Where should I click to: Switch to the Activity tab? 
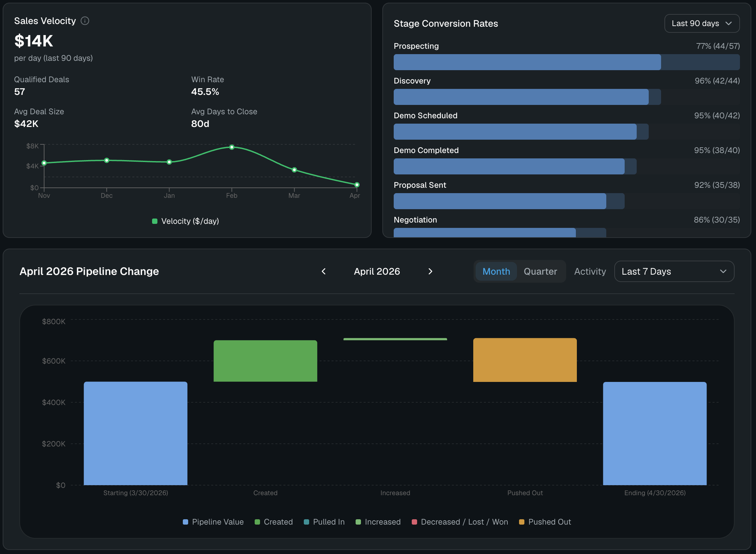[590, 271]
